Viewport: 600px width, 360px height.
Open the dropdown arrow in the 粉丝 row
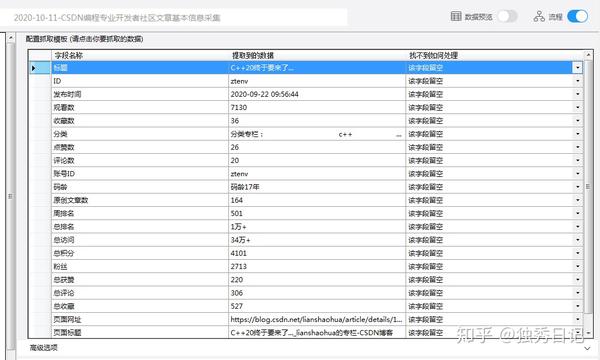tap(577, 266)
